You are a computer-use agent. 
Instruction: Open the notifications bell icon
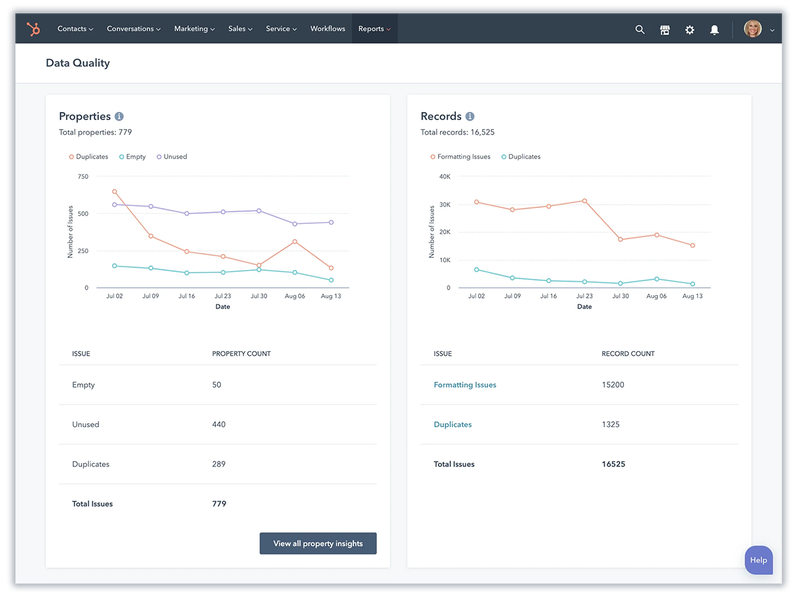click(x=715, y=30)
